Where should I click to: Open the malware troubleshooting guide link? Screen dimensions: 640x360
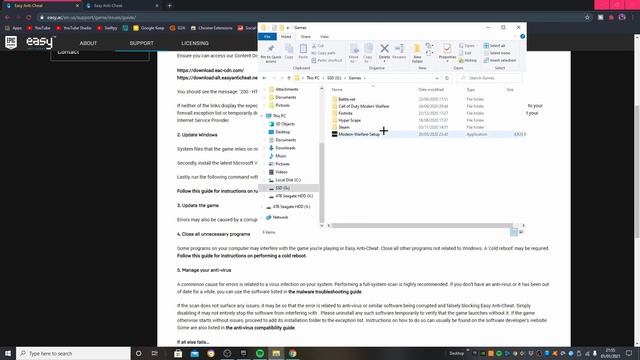tap(325, 292)
